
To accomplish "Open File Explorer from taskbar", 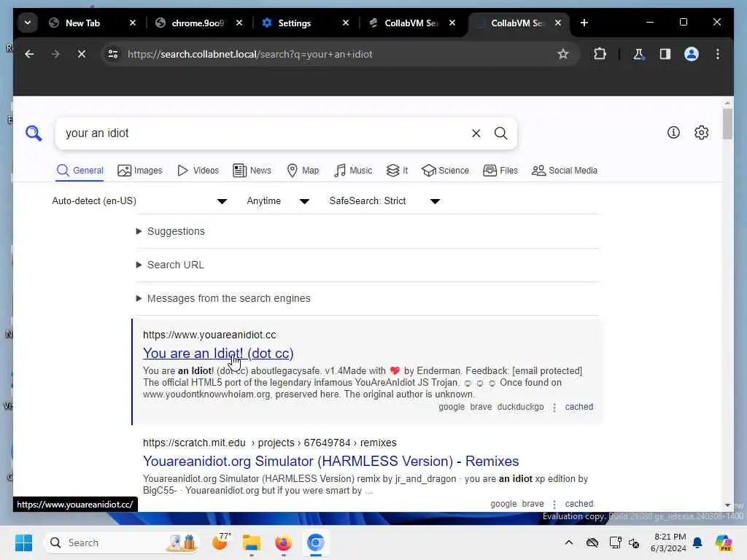I will click(x=251, y=542).
